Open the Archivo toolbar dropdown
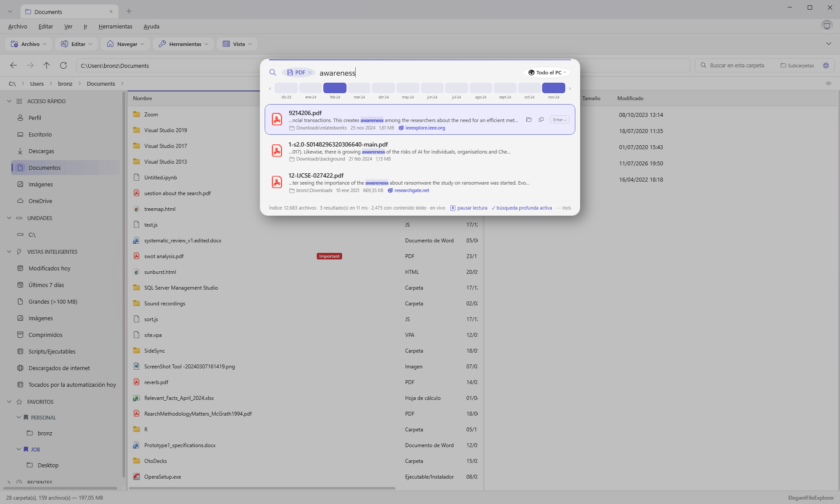 (28, 44)
